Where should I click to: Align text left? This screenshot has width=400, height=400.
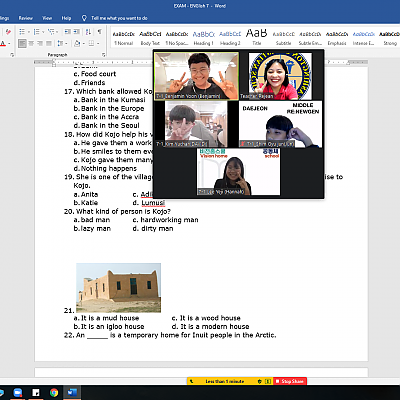click(22, 43)
